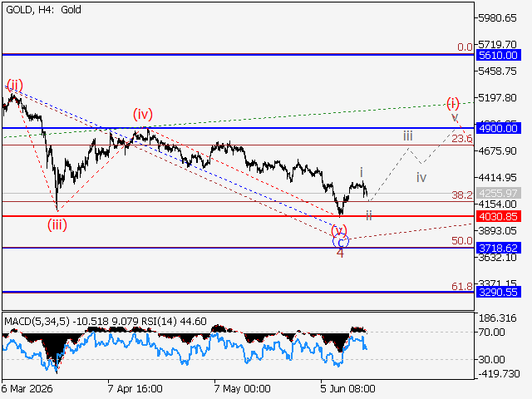Viewport: 532px width, 399px height.
Task: Click the gray iii forecast wave label
Action: (x=408, y=136)
